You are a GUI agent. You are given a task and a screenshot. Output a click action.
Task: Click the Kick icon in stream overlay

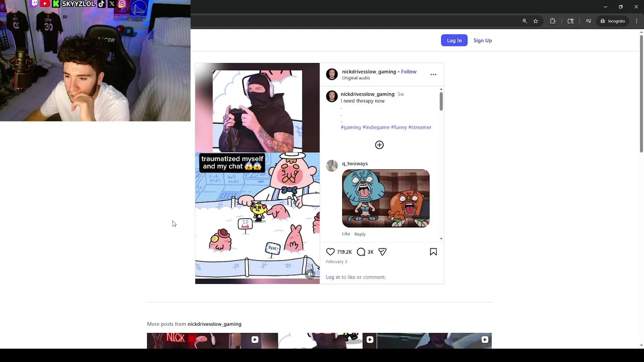tap(56, 4)
